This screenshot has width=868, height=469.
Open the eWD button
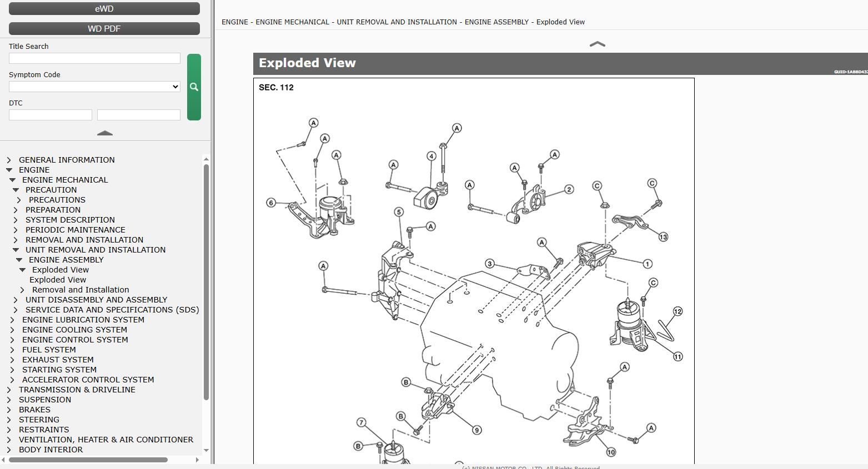click(104, 9)
